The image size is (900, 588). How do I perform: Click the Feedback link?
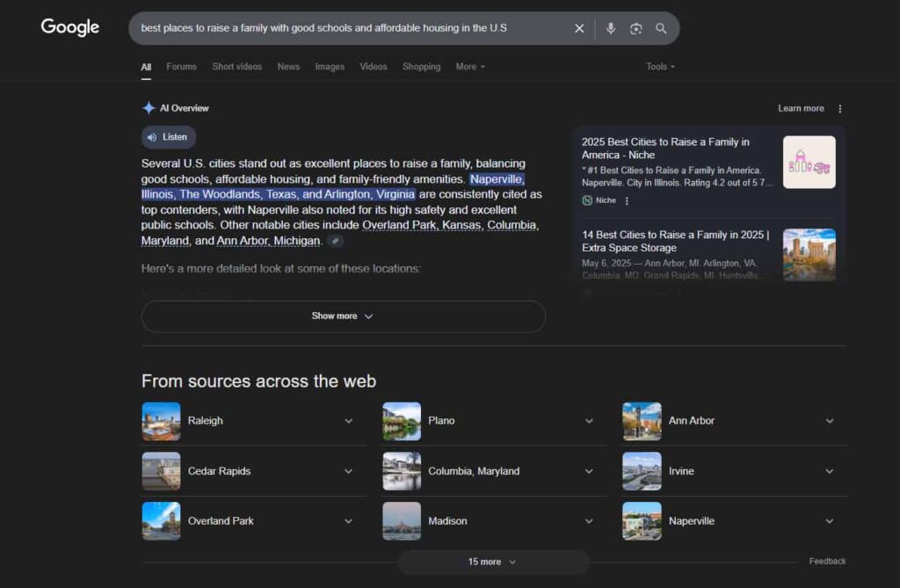click(827, 562)
